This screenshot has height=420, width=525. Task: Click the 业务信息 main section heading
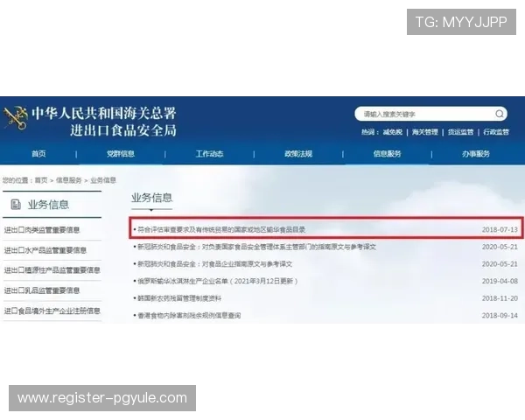(x=151, y=198)
